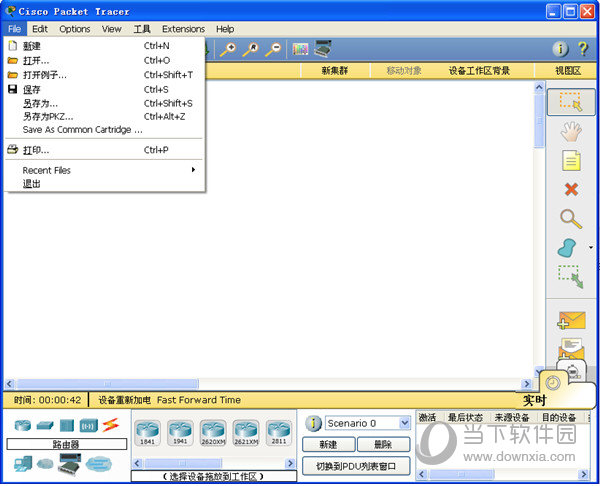
Task: Choose 保存 in the File menu
Action: 104,90
